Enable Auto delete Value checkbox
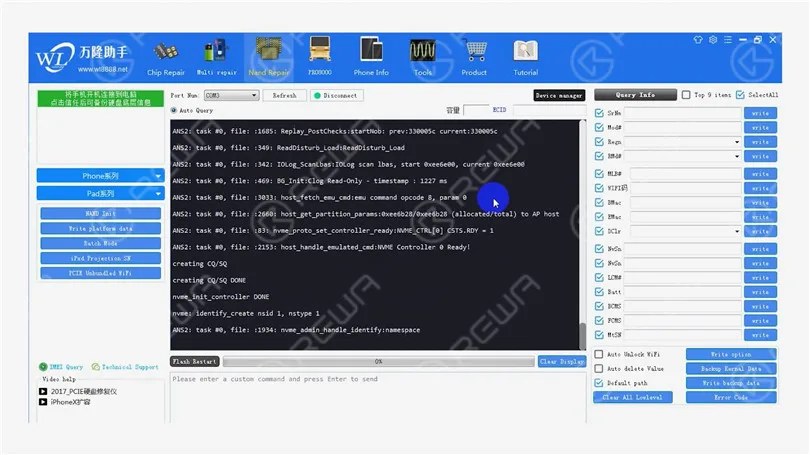The height and width of the screenshot is (455, 810). click(x=599, y=369)
